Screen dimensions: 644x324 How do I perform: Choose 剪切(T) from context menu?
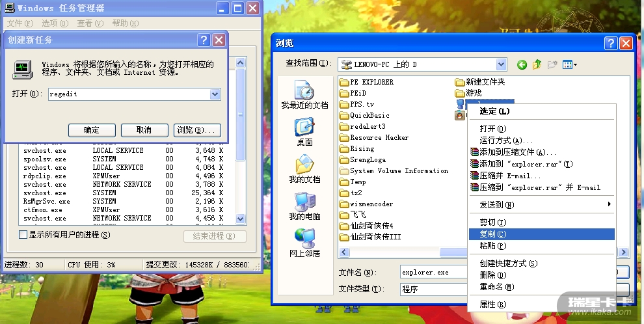[541, 223]
